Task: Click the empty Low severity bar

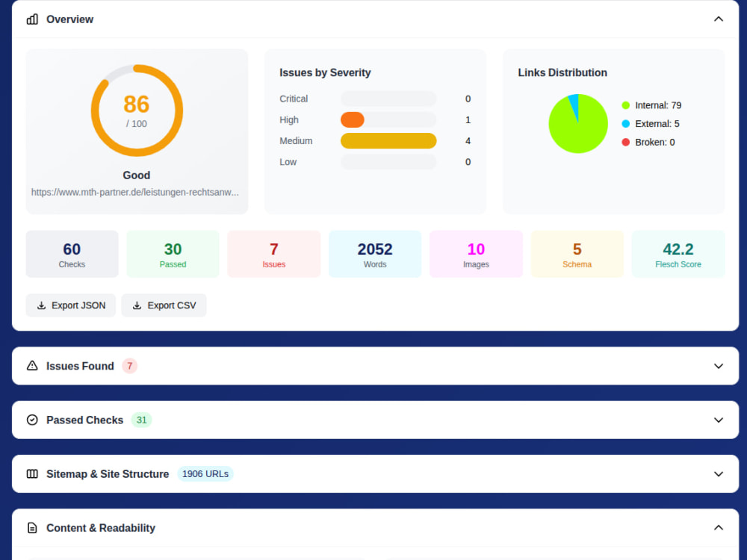Action: [x=388, y=162]
